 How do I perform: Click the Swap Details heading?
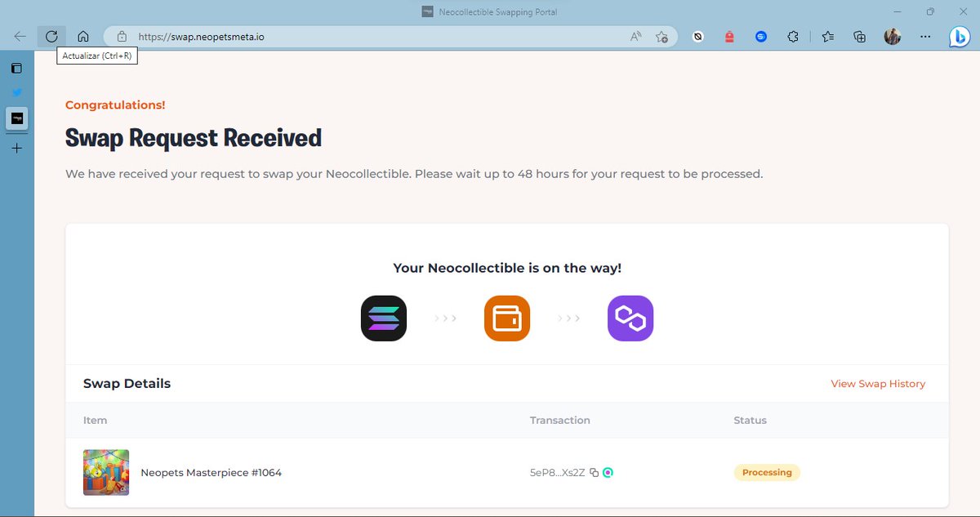[x=127, y=384]
